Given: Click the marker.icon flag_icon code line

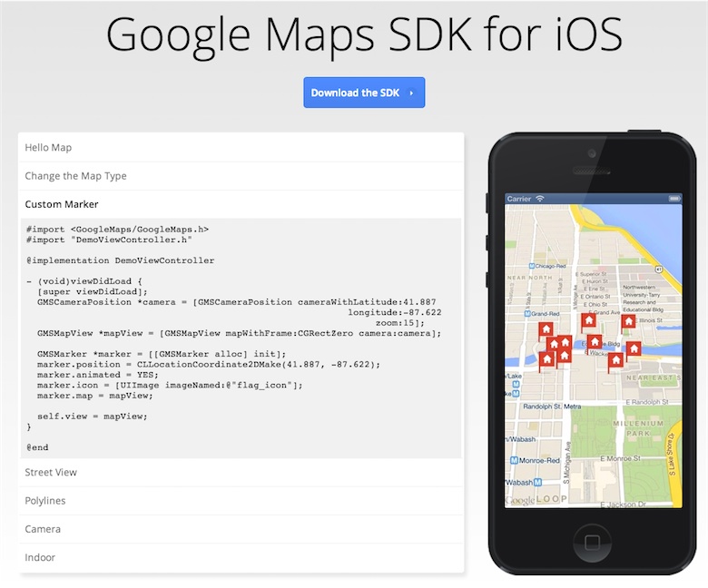Looking at the screenshot, I should point(170,386).
